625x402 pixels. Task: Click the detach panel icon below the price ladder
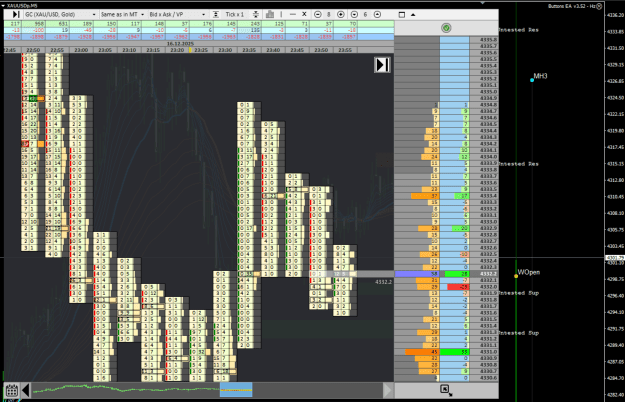pos(445,389)
